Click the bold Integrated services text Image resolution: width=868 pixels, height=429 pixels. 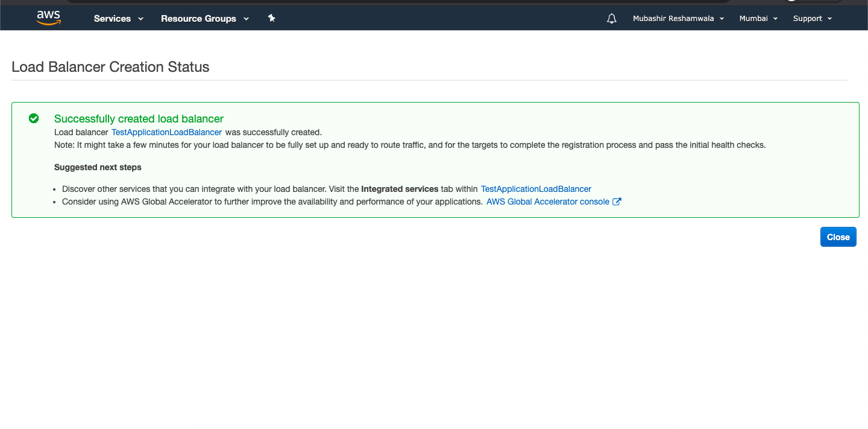[x=400, y=189]
